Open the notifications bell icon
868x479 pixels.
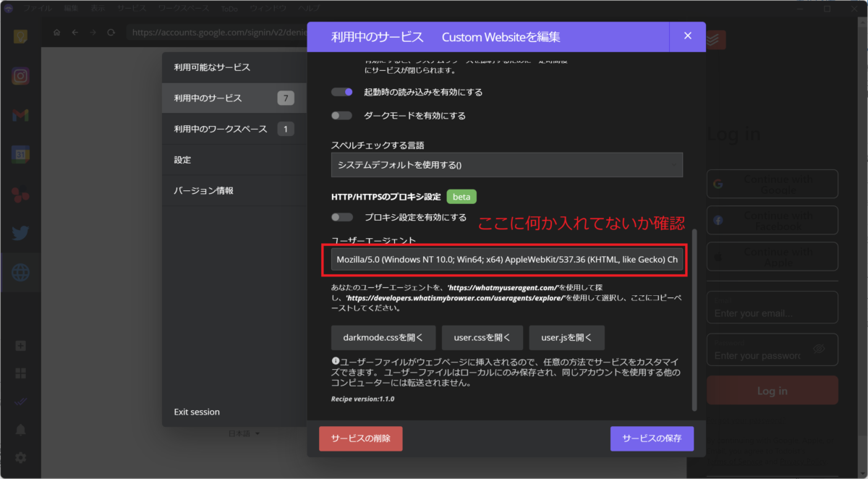[x=20, y=429]
